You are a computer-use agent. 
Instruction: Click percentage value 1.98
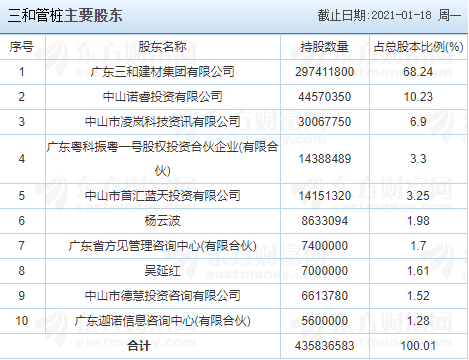(418, 221)
